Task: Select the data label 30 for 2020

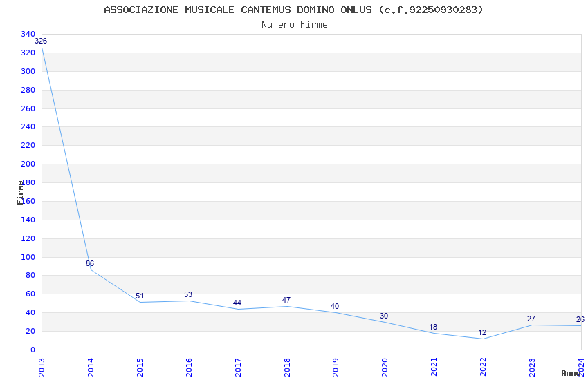Action: click(384, 316)
